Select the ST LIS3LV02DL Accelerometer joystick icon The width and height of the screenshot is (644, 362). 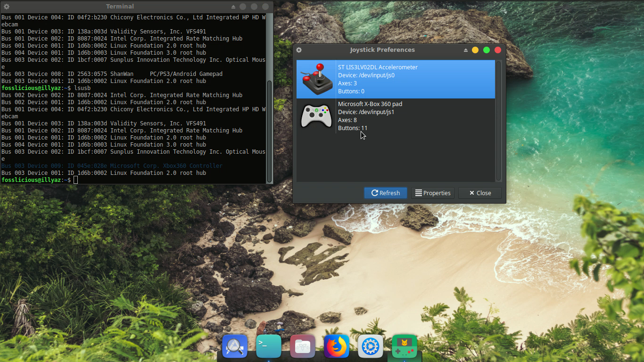click(316, 79)
